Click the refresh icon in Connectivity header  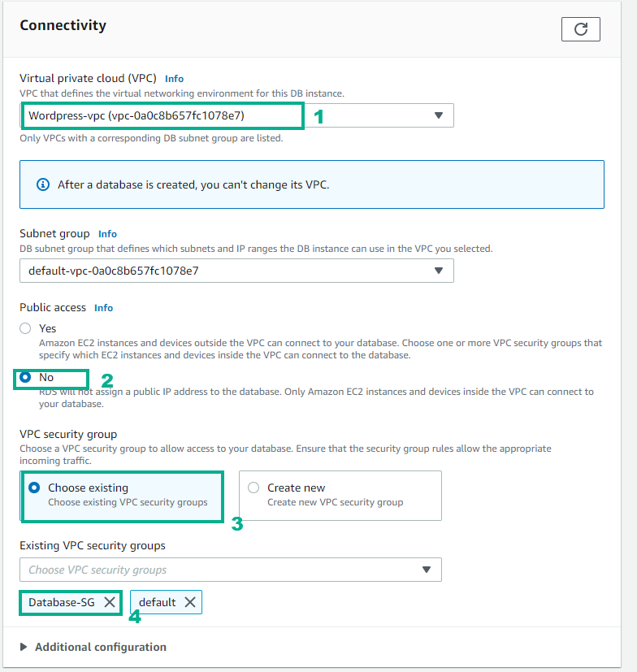pos(581,29)
